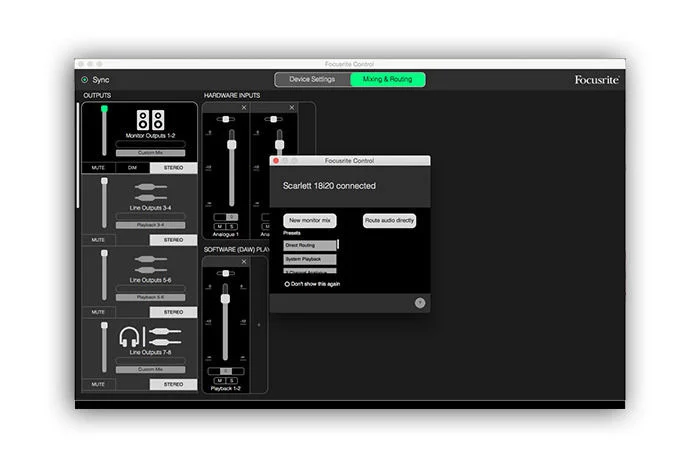Click the OUTPUTS heading
Image resolution: width=700 pixels, height=471 pixels.
(97, 96)
